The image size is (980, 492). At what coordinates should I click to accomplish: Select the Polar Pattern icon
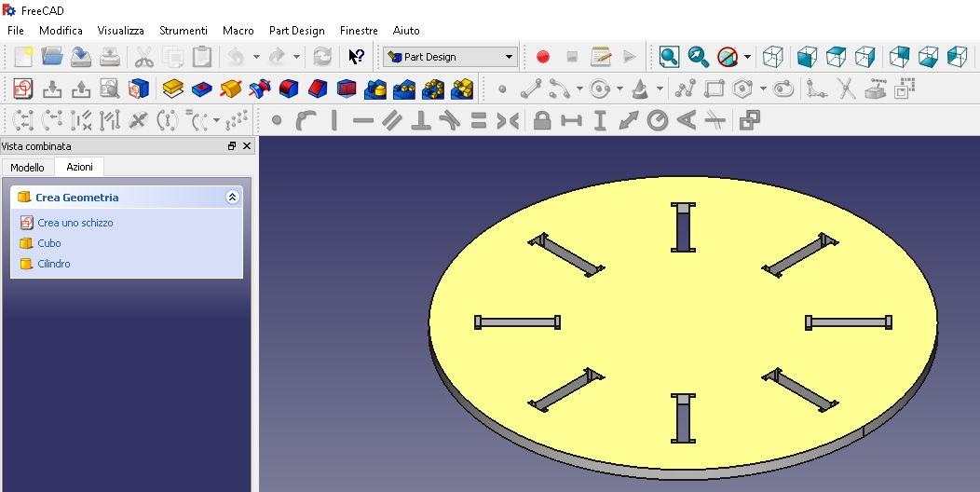point(432,89)
